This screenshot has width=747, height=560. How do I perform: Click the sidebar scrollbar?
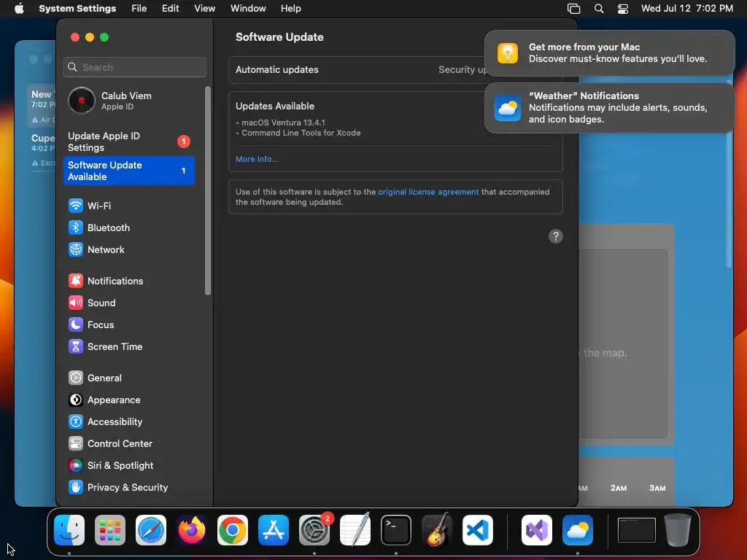point(208,190)
